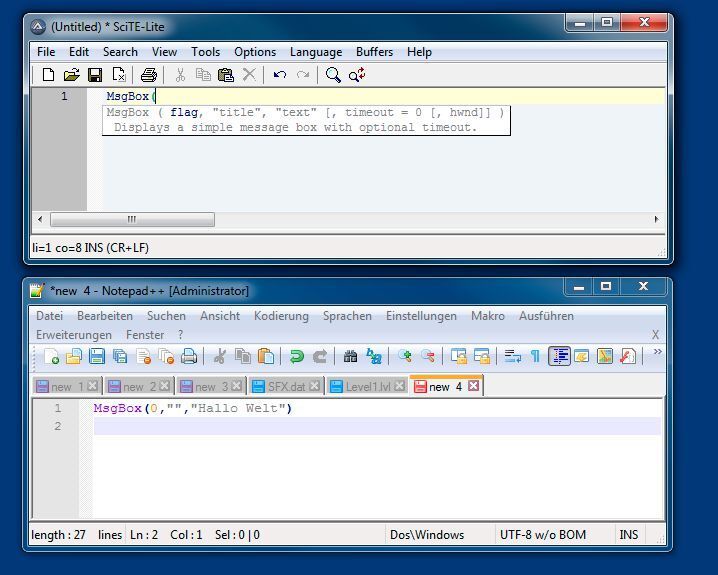Viewport: 718px width, 575px height.
Task: Click New document icon in SciTE toolbar
Action: point(48,75)
